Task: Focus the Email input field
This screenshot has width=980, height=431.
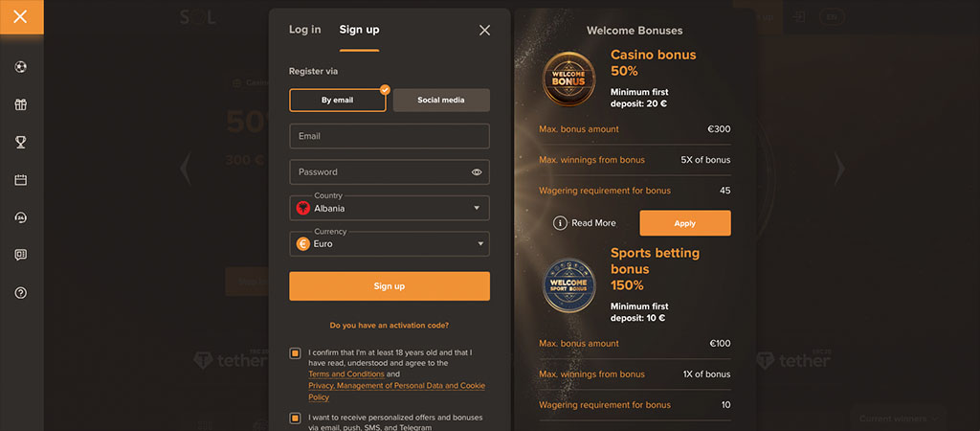Action: (390, 136)
